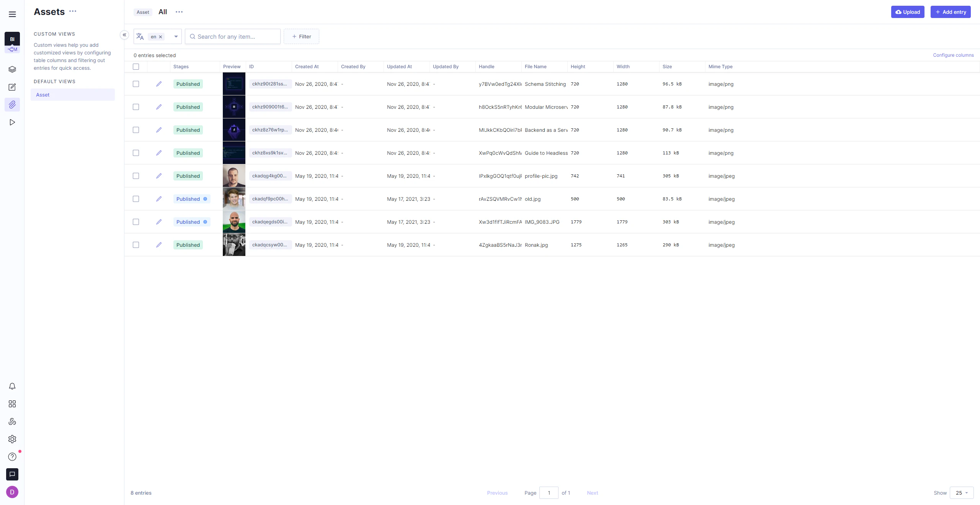Switch to the Asset tab
The height and width of the screenshot is (505, 980).
pos(142,11)
